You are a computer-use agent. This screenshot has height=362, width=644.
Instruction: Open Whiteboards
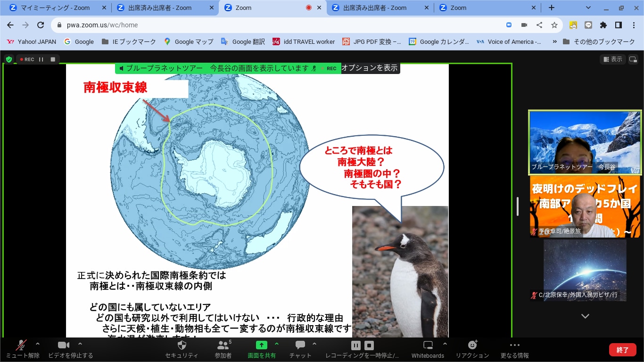tap(428, 349)
